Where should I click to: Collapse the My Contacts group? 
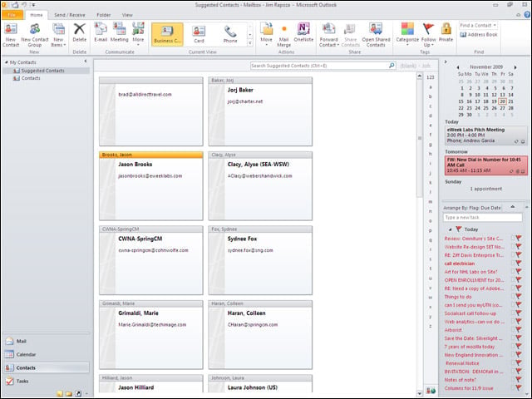point(6,62)
